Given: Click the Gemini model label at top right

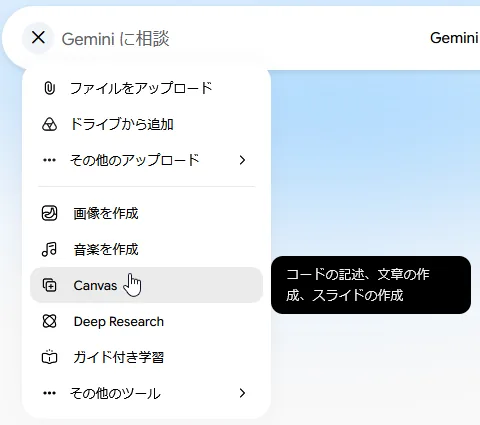Looking at the screenshot, I should pos(455,38).
